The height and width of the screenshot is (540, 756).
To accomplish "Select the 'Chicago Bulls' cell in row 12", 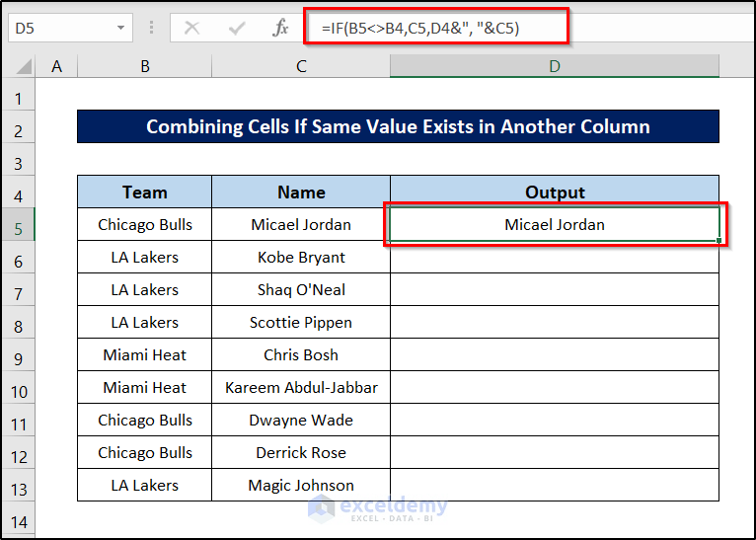I will coord(145,452).
